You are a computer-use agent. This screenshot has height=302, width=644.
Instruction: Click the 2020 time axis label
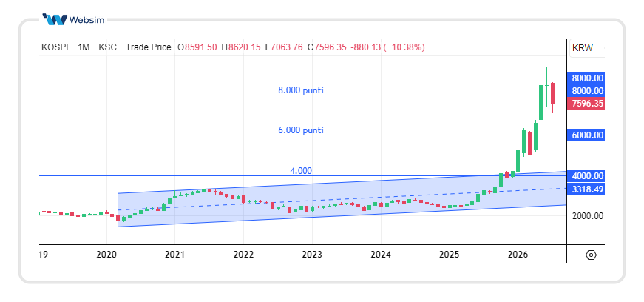[106, 255]
